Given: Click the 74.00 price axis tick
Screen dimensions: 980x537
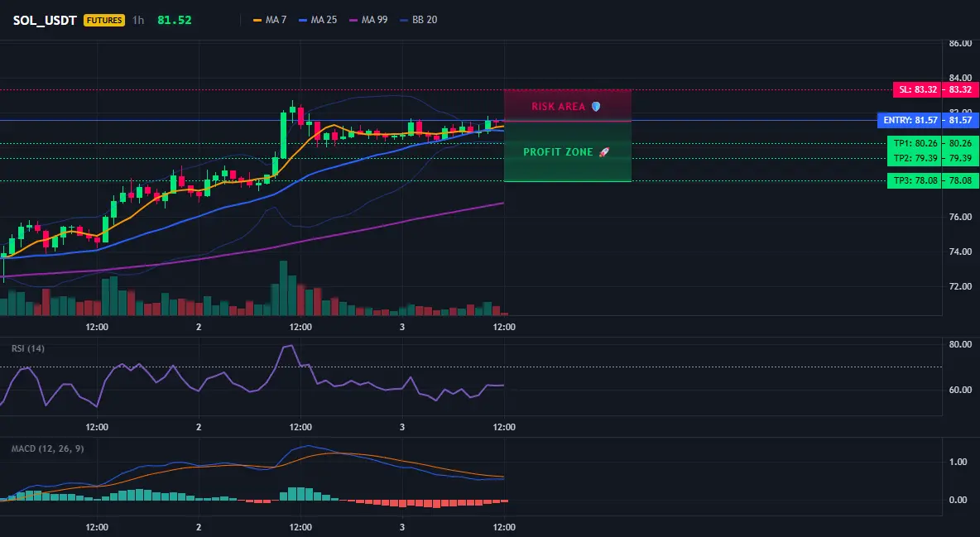Looking at the screenshot, I should point(960,252).
